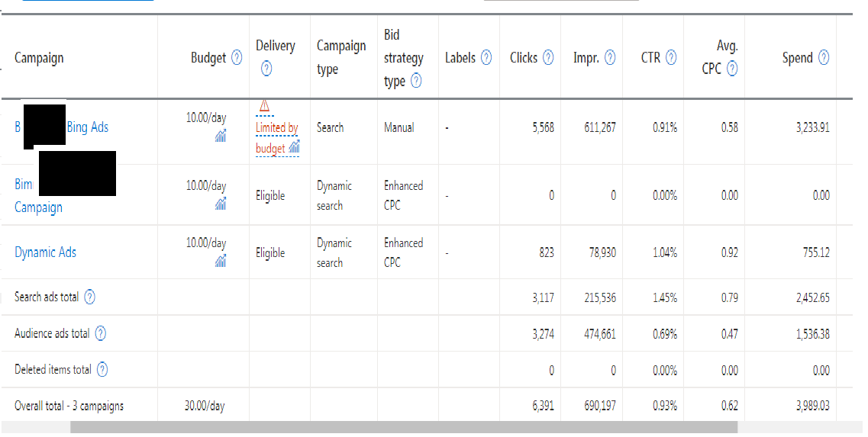Open budget chart icon for Bing Ads campaign
The width and height of the screenshot is (868, 437).
click(x=220, y=137)
